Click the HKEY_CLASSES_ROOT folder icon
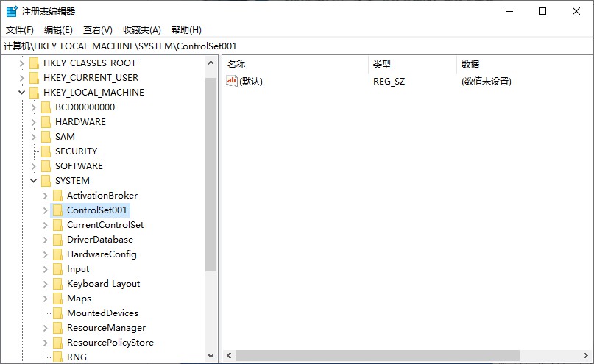The image size is (594, 364). [x=34, y=63]
